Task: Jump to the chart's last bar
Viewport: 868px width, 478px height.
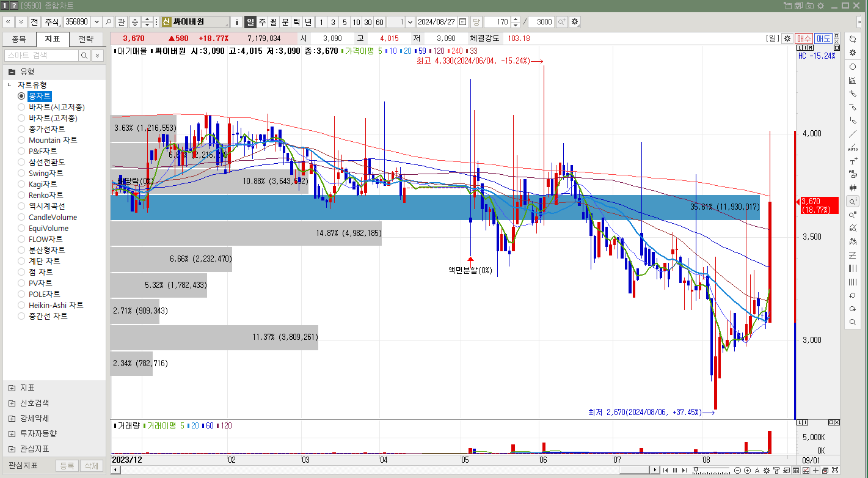Action: tap(684, 470)
